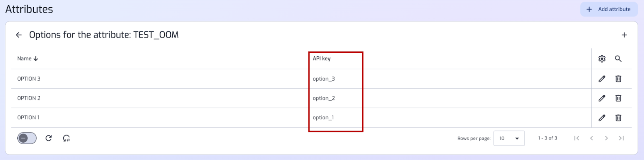
Task: Edit OPTION 1 with pencil icon
Action: [602, 118]
